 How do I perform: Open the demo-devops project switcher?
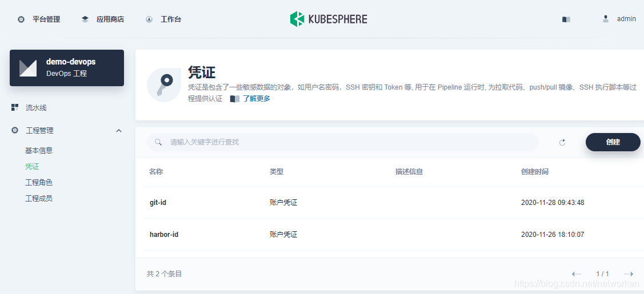(67, 68)
